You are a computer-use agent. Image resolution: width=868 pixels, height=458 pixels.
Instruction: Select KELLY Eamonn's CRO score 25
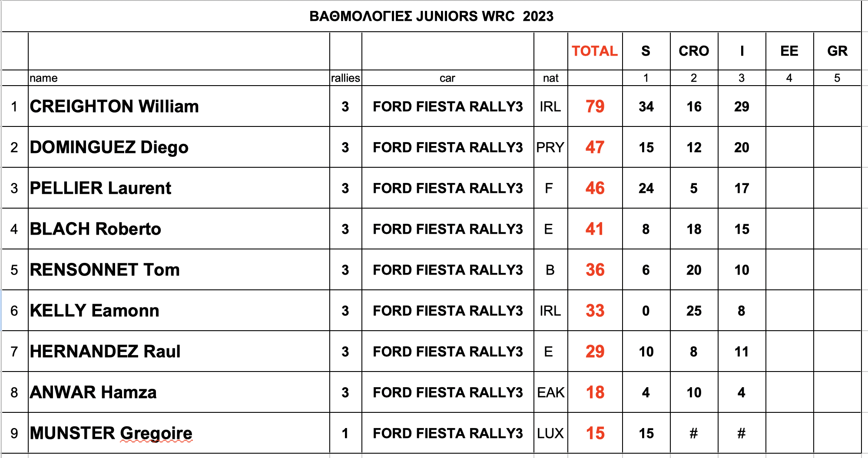pos(694,311)
